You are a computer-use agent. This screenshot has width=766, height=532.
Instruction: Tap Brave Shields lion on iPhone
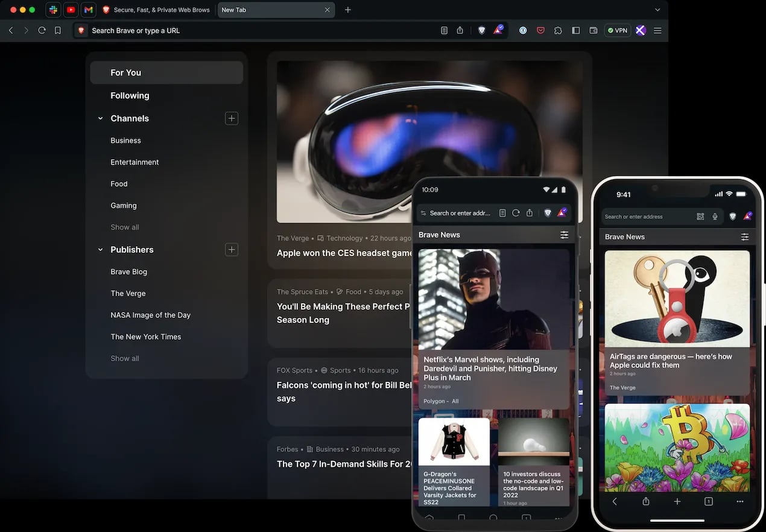click(x=733, y=217)
